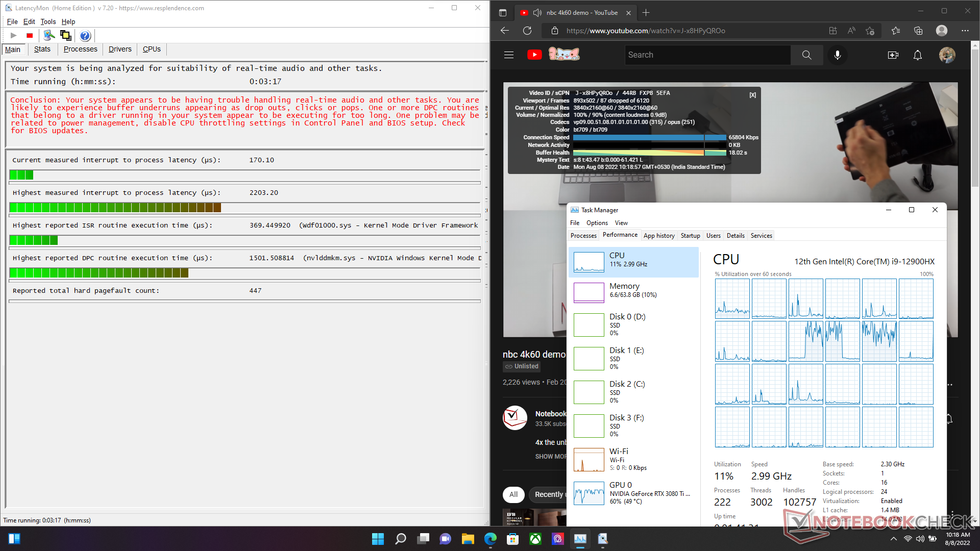Open YouTube hamburger guide menu
980x551 pixels.
point(509,55)
